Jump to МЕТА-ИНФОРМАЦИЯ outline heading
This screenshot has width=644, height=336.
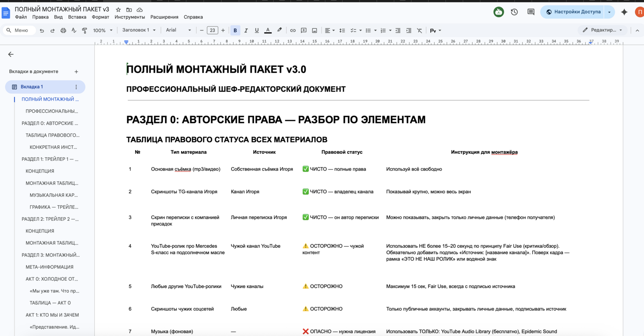tap(49, 267)
